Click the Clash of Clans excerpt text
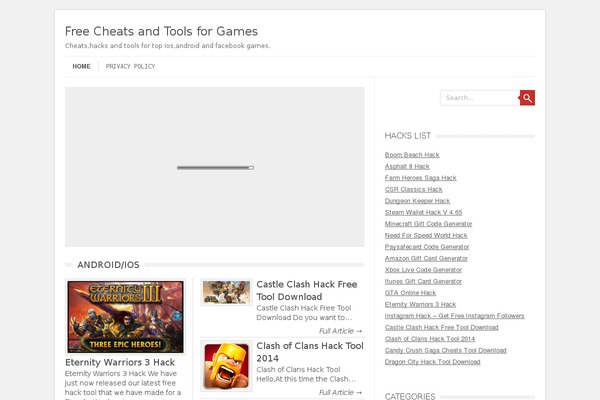Viewport: 600px width, 400px height. [x=306, y=374]
